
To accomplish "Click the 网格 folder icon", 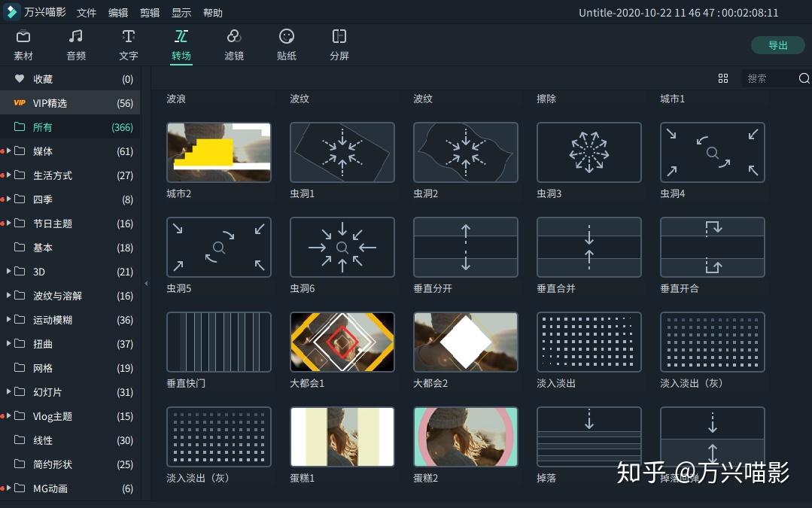I will click(20, 368).
